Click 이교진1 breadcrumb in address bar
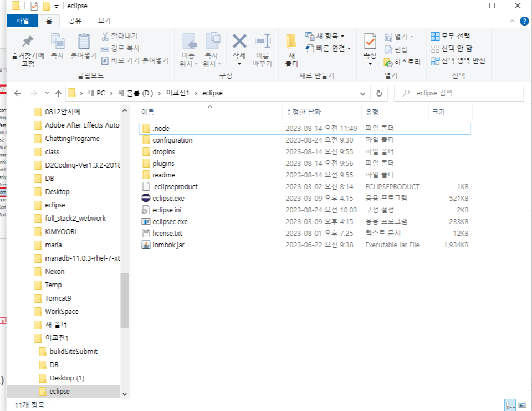The image size is (532, 411). click(x=177, y=93)
